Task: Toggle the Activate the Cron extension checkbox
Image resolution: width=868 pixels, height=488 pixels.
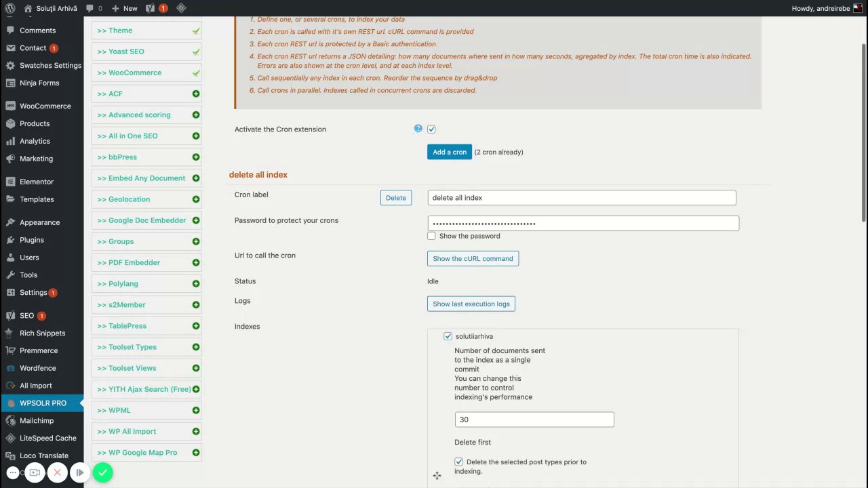Action: click(431, 129)
